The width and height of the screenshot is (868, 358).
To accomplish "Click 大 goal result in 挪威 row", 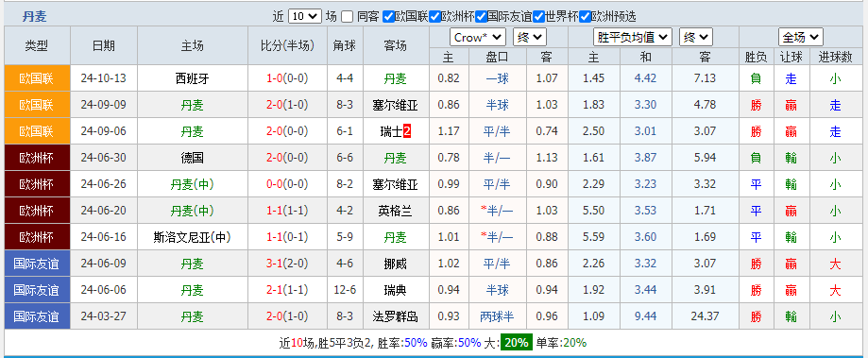I will (x=835, y=264).
